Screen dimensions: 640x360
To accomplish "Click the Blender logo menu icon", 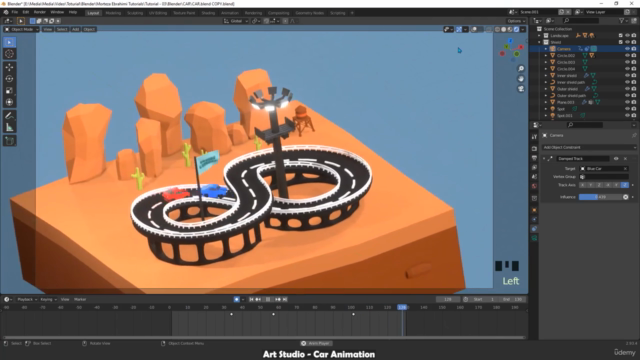I will pos(6,12).
